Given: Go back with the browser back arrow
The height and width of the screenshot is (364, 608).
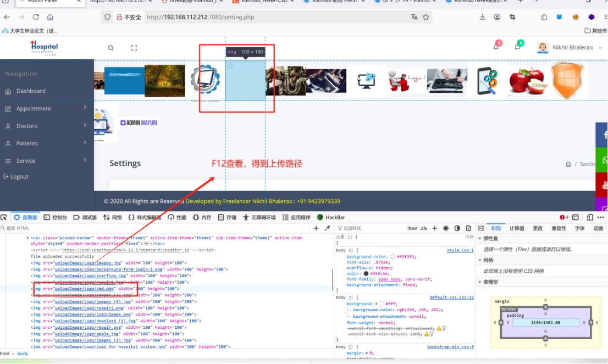Looking at the screenshot, I should pos(7,17).
